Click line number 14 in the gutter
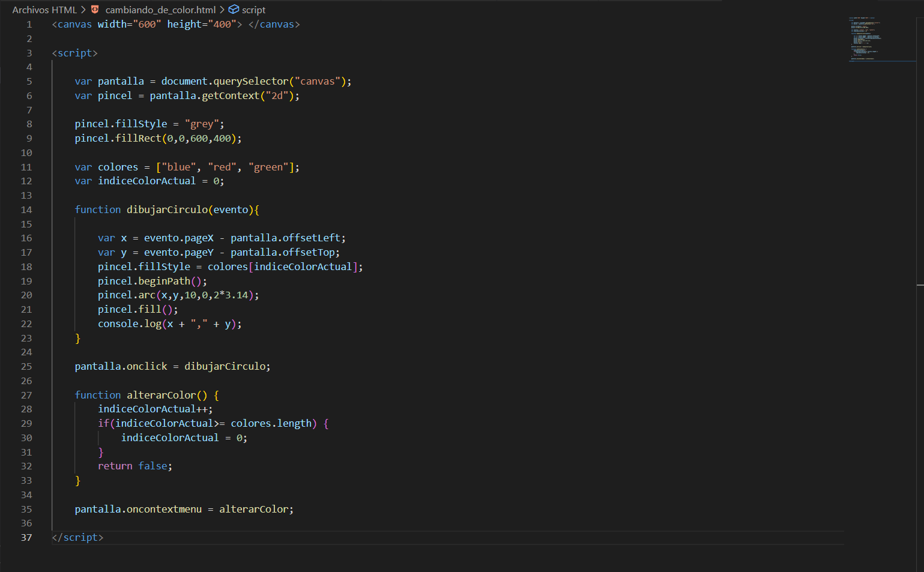Image resolution: width=924 pixels, height=572 pixels. 26,210
